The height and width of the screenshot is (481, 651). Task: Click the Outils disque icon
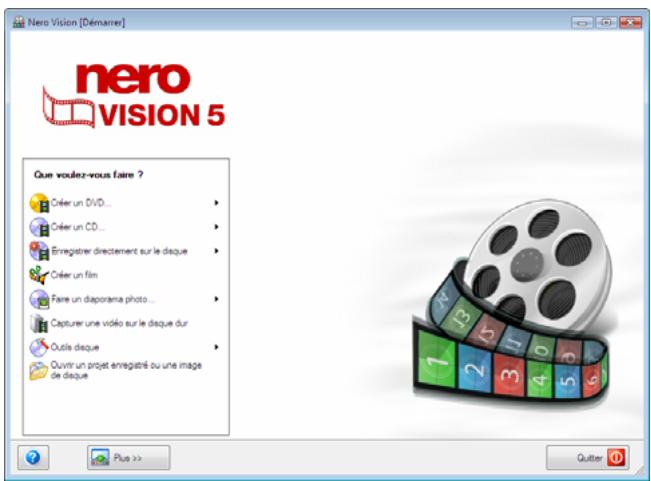click(x=39, y=347)
